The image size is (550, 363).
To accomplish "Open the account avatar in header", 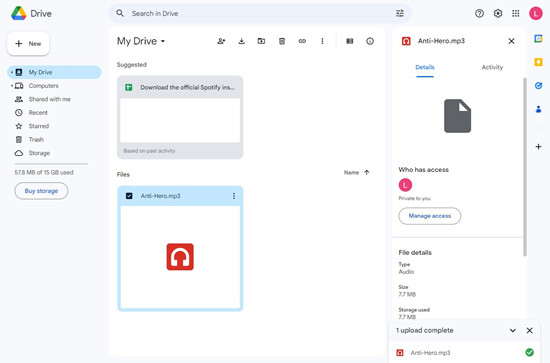I will coord(536,13).
